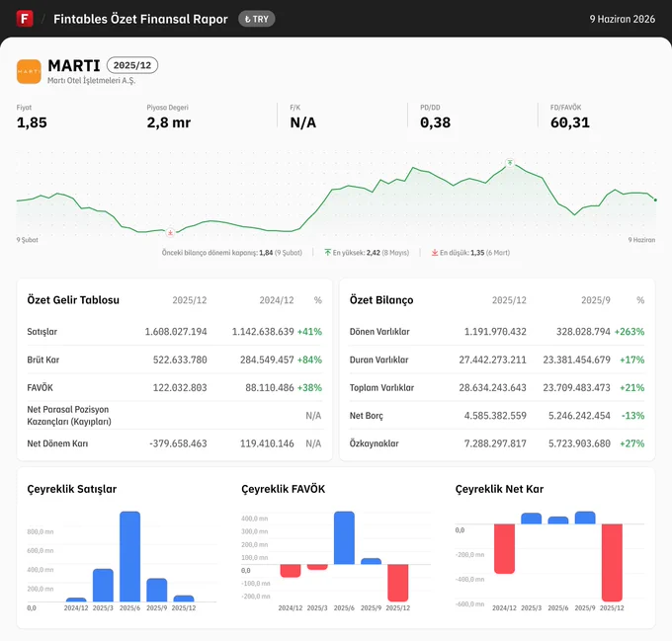Click the Toplam Varlıklar value 28.634.243.643
Image resolution: width=672 pixels, height=641 pixels.
(x=492, y=387)
